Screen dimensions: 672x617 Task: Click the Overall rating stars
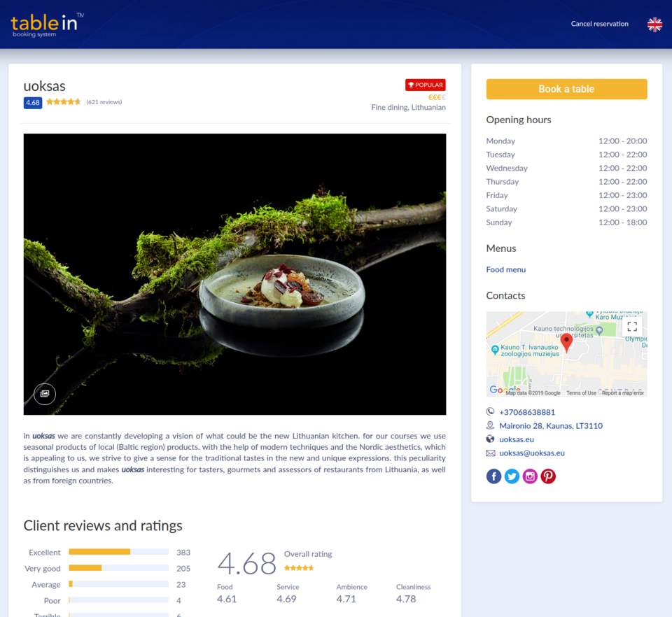tap(299, 568)
